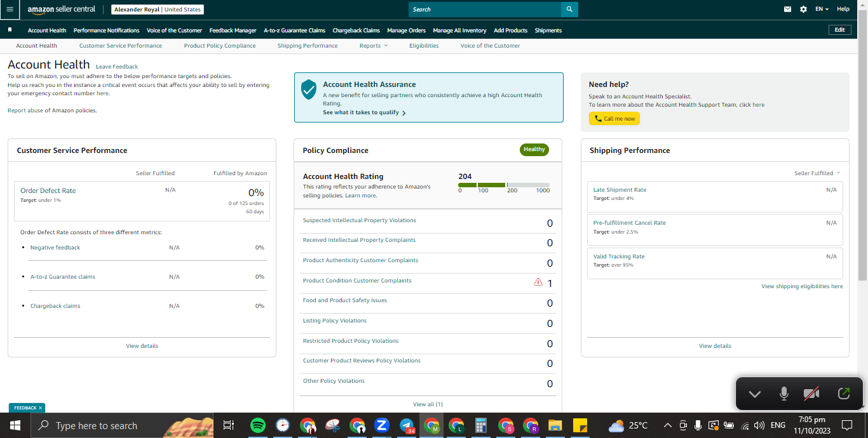
Task: Open Manage Orders in the top bar
Action: pos(406,30)
